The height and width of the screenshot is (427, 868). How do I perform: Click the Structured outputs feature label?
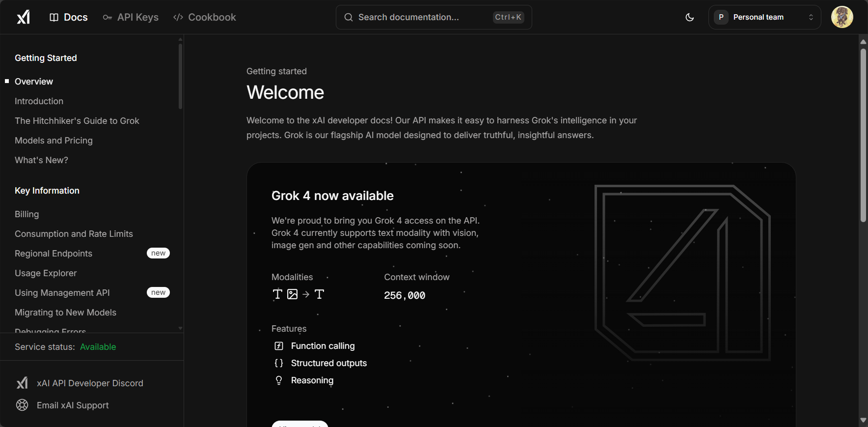[329, 363]
